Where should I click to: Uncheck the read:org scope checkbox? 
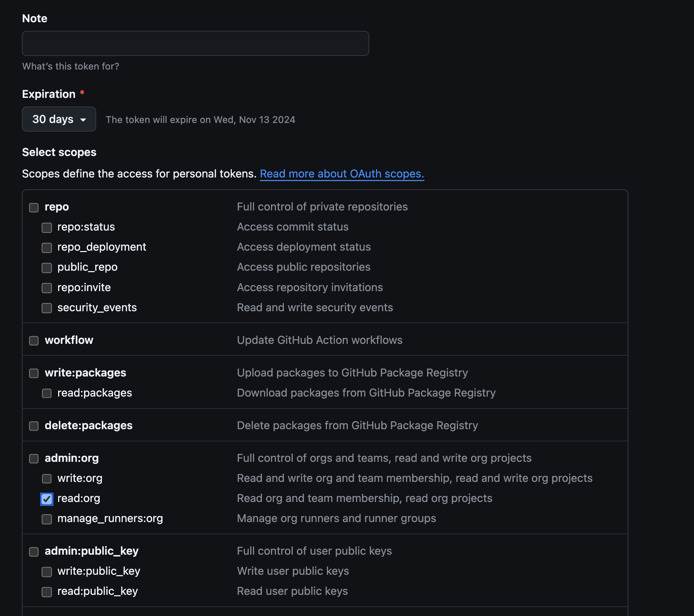click(47, 499)
